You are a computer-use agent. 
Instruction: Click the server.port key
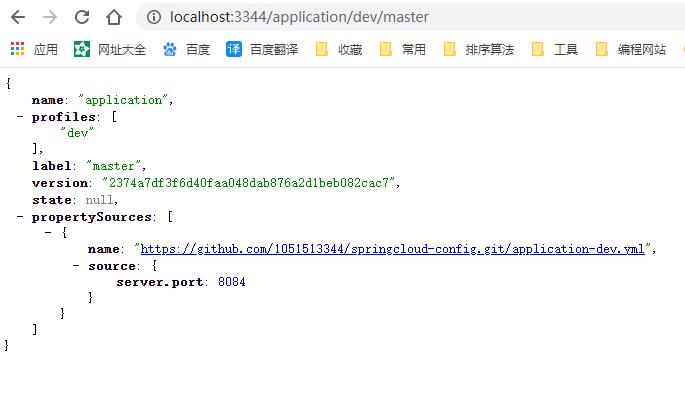(159, 283)
